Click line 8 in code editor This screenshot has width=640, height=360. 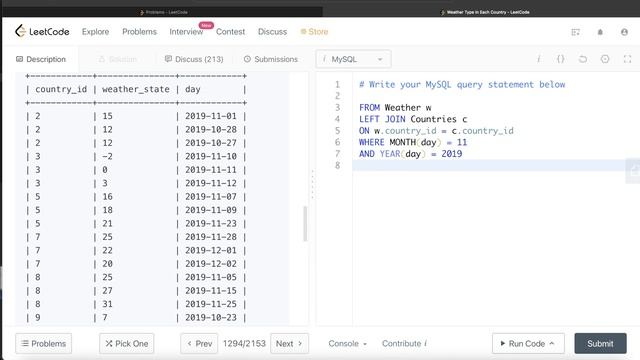click(x=490, y=165)
